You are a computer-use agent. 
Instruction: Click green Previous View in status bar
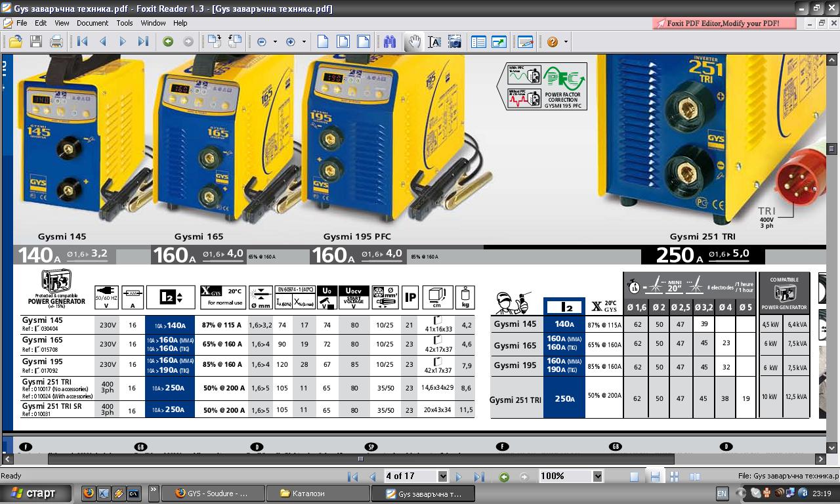504,477
